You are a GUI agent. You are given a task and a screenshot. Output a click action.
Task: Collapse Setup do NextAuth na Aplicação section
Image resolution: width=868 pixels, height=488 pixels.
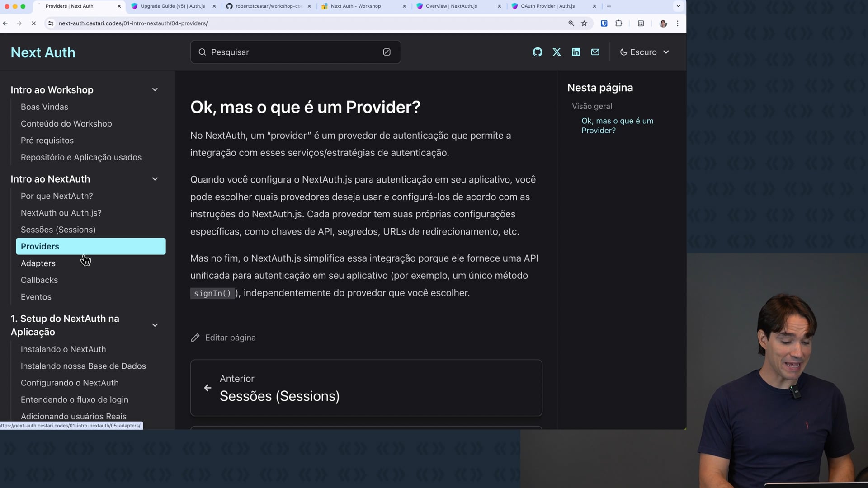(x=155, y=325)
